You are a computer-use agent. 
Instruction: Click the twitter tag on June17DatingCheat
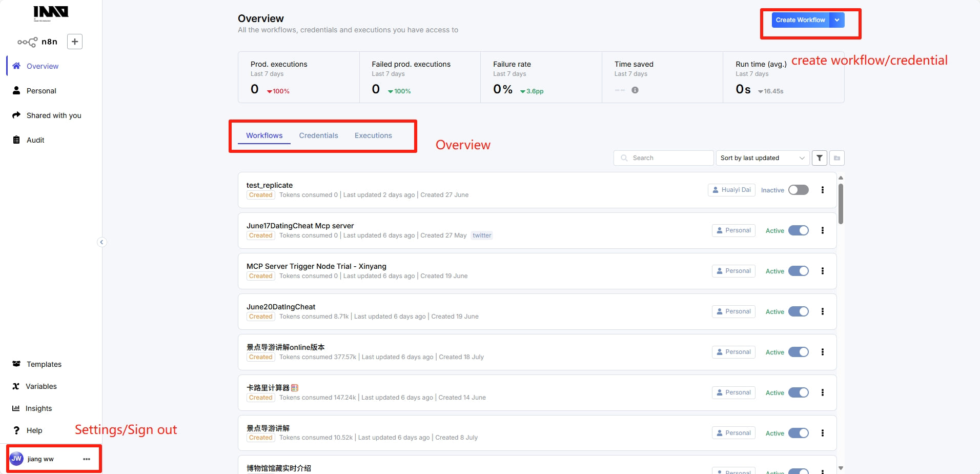point(482,235)
